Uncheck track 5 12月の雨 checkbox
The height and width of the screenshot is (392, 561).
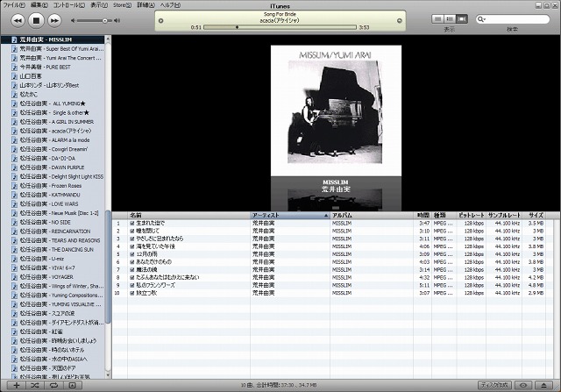(x=132, y=254)
